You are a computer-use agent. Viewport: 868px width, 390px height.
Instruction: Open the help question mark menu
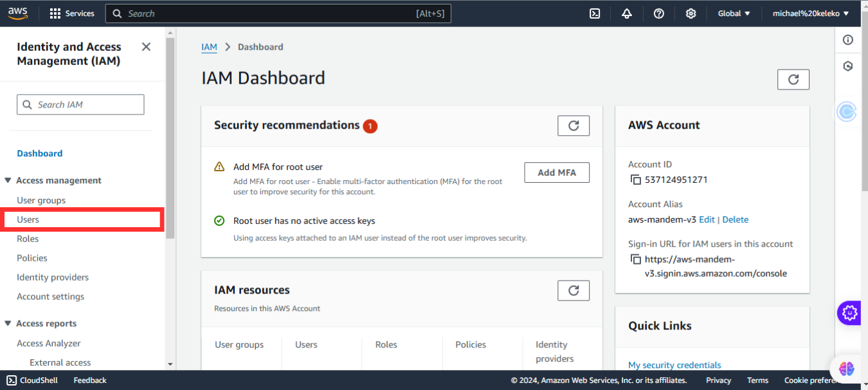659,14
